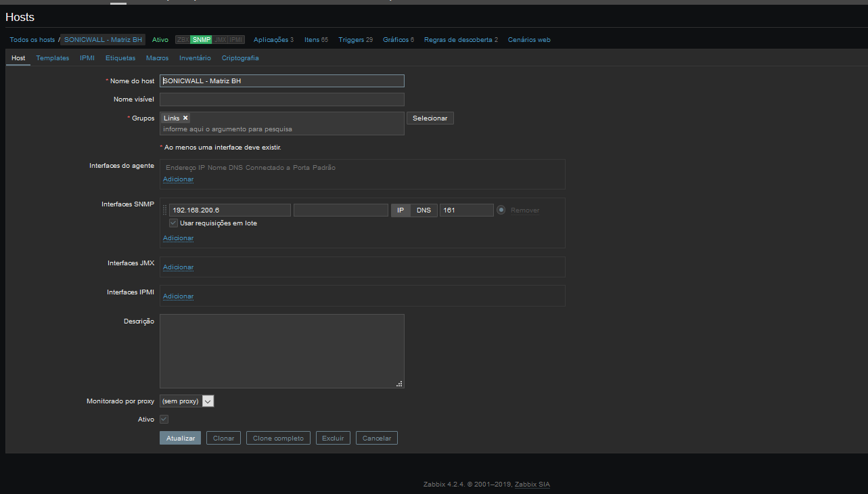Image resolution: width=868 pixels, height=494 pixels.
Task: Open the 'Monitorado por proxy' dropdown
Action: (187, 401)
